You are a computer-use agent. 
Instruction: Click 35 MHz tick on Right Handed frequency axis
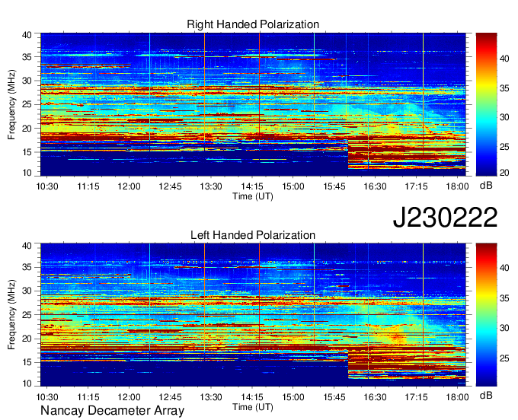(27, 57)
